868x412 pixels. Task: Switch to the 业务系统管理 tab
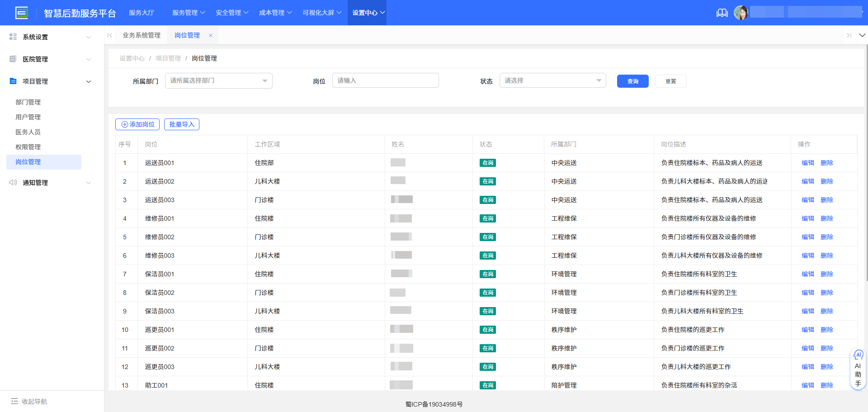tap(142, 35)
